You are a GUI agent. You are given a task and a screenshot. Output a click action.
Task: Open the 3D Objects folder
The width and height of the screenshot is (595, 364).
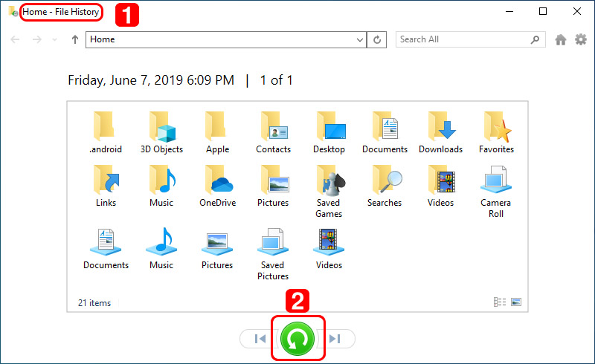coord(161,132)
